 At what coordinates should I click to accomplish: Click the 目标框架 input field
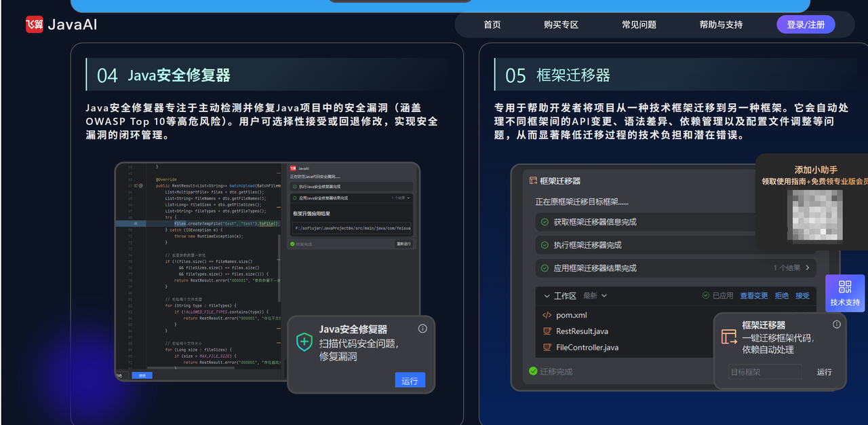(x=765, y=372)
